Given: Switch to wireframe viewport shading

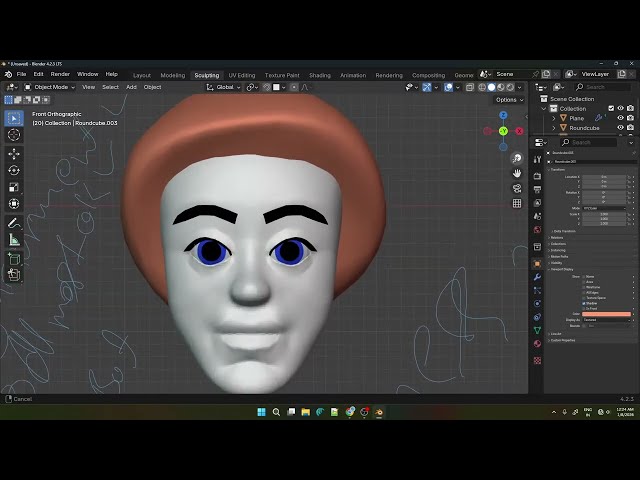Looking at the screenshot, I should point(482,87).
